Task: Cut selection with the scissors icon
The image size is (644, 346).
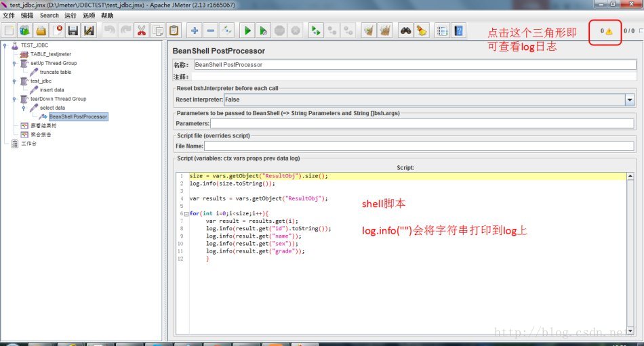Action: click(x=142, y=30)
